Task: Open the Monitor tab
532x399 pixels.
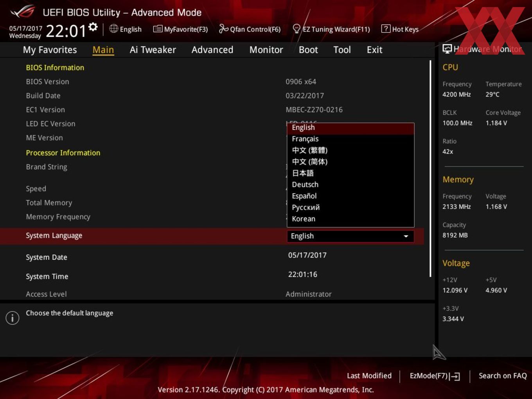Action: (266, 50)
